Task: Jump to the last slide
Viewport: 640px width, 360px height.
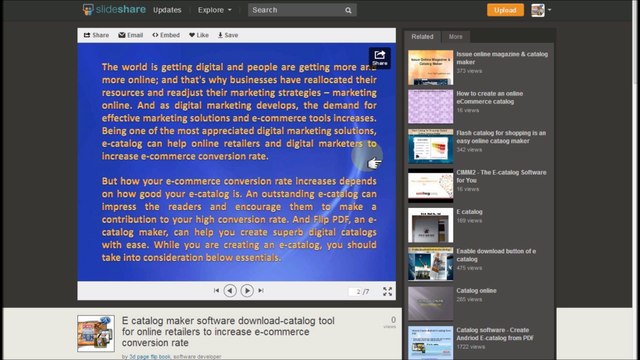Action: coord(261,291)
